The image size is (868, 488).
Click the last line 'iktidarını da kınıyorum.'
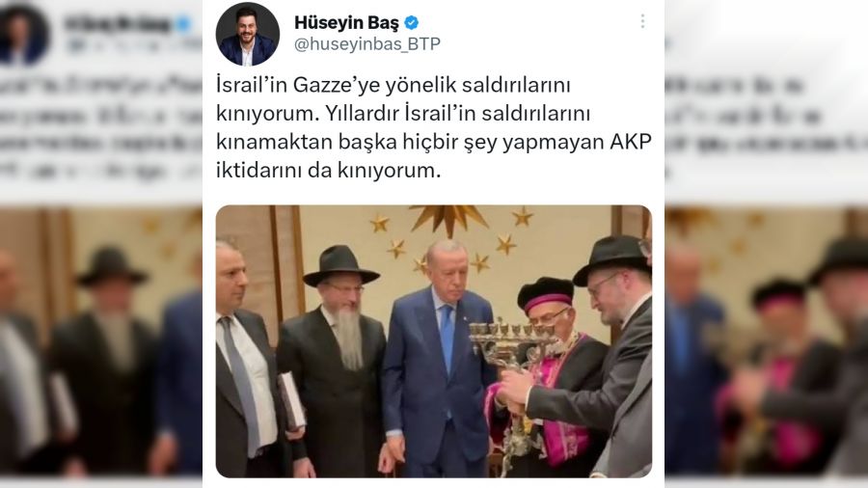click(328, 171)
